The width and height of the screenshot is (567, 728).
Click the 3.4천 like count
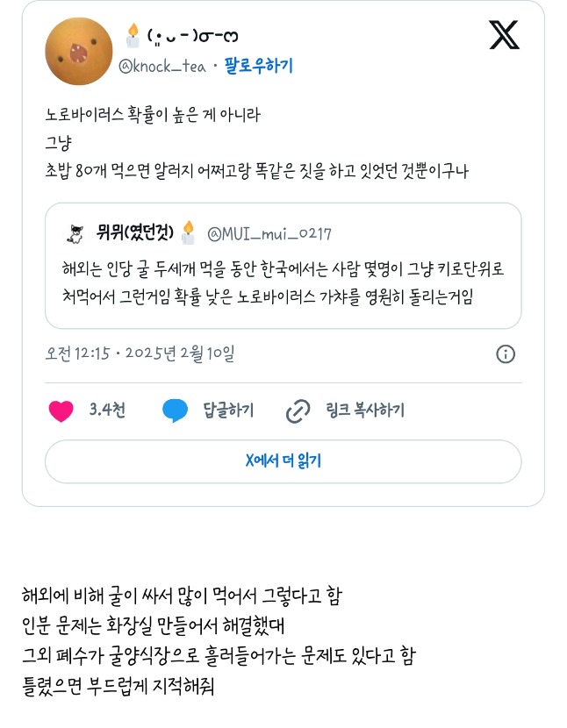point(107,410)
